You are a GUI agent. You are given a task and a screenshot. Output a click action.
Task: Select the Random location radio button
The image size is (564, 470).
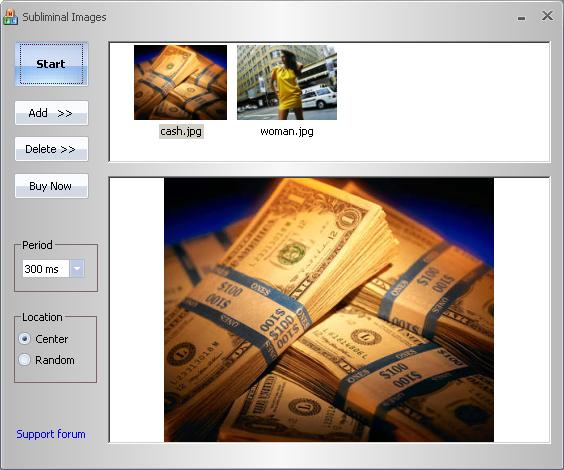coord(24,360)
